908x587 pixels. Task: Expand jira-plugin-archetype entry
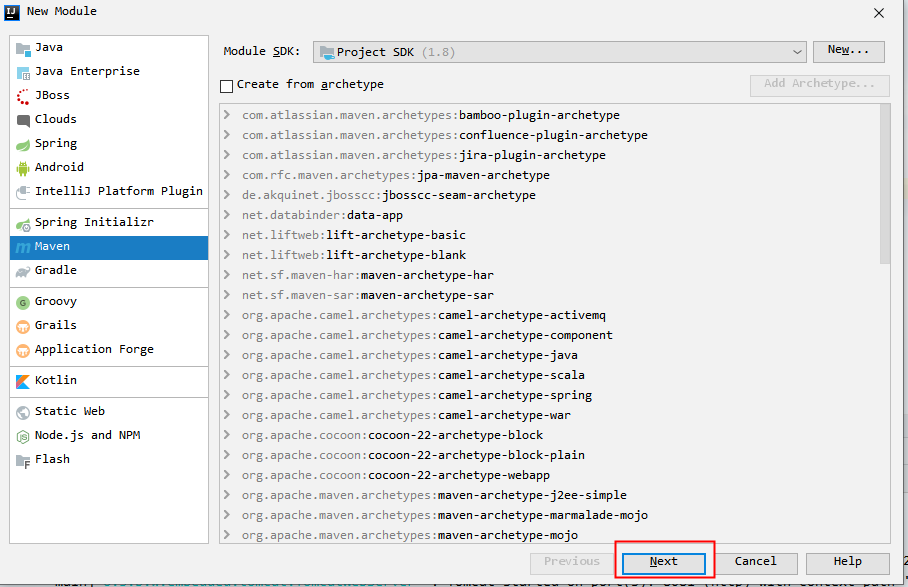228,155
